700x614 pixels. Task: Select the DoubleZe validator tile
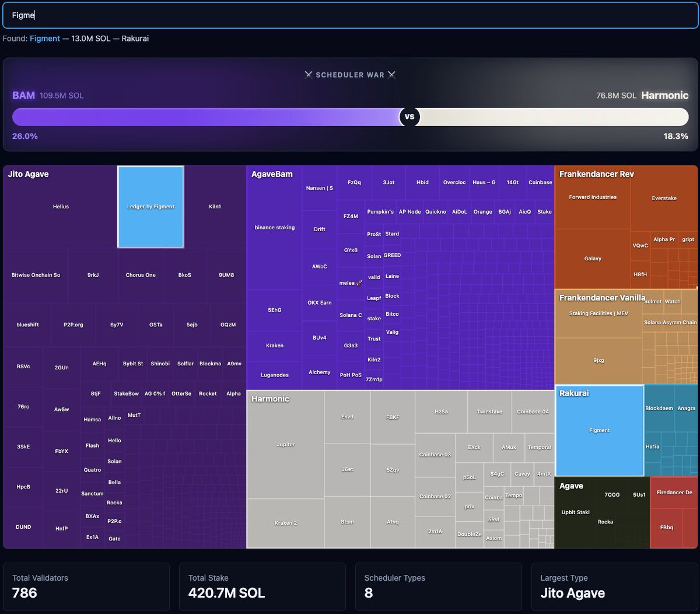[x=470, y=534]
